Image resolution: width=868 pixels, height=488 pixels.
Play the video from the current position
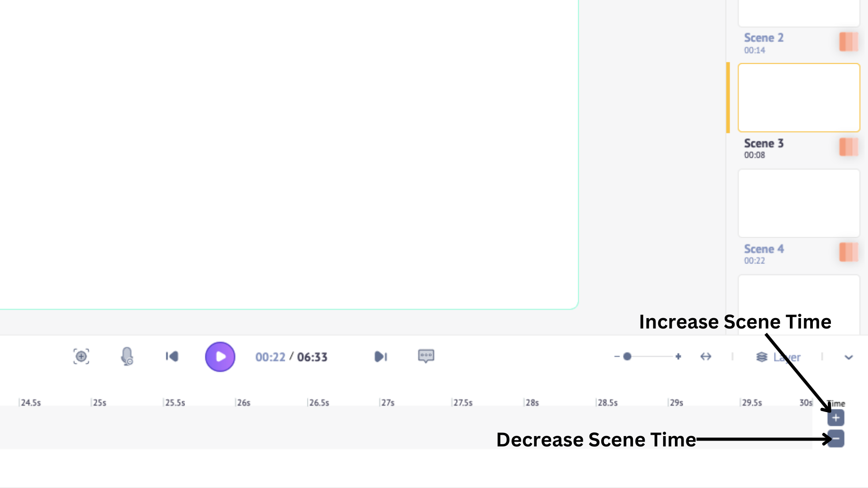coord(220,357)
